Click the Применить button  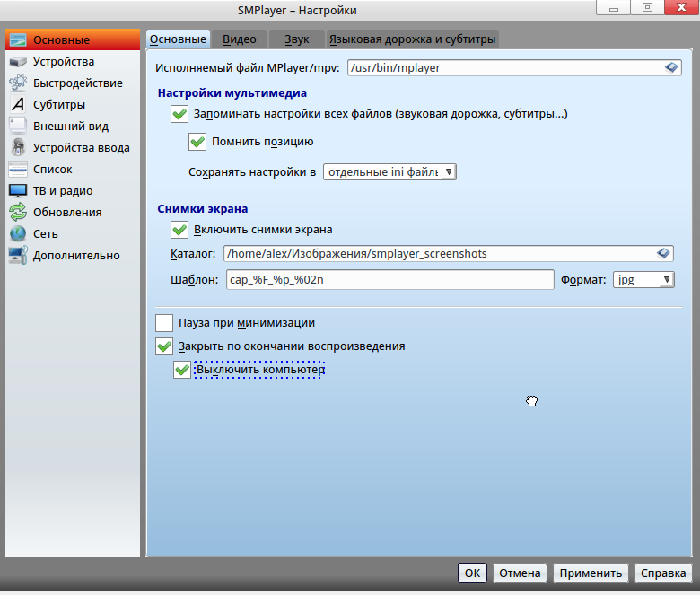click(591, 573)
